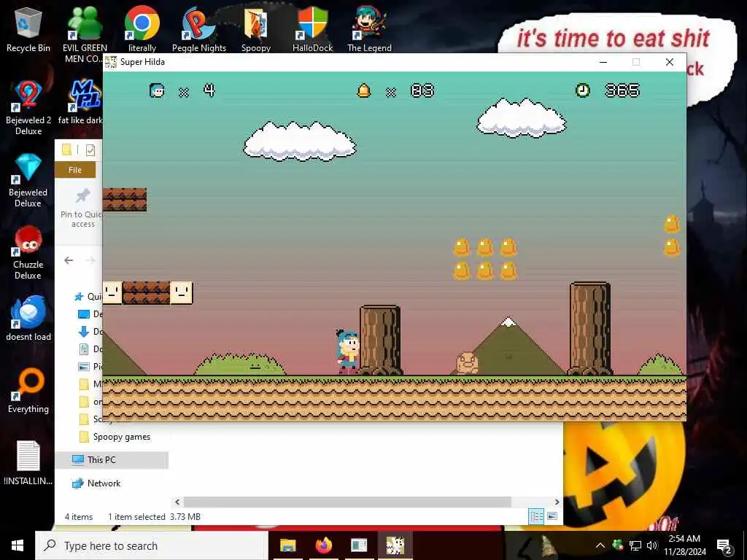Click the clock timer icon in the HUD
The image size is (747, 560).
583,90
